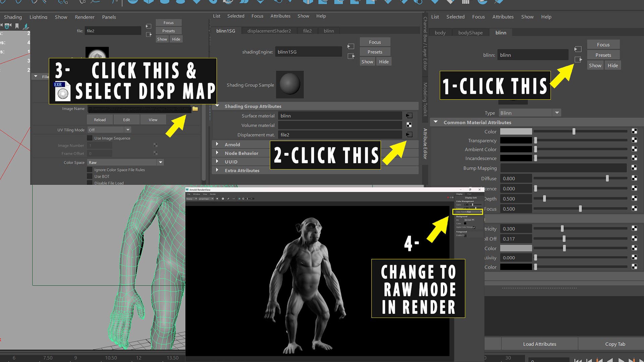Open the Color Space Raw dropdown
This screenshot has width=644, height=362.
click(x=125, y=162)
